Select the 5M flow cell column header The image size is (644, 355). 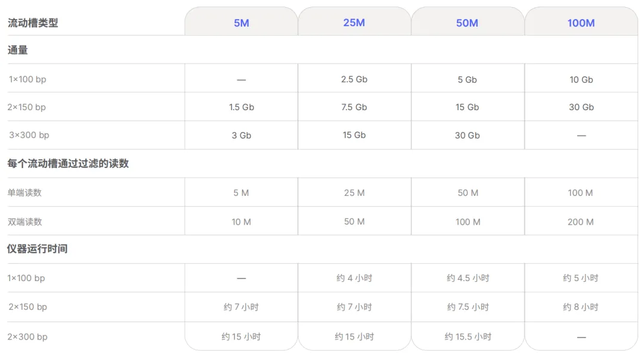(241, 23)
